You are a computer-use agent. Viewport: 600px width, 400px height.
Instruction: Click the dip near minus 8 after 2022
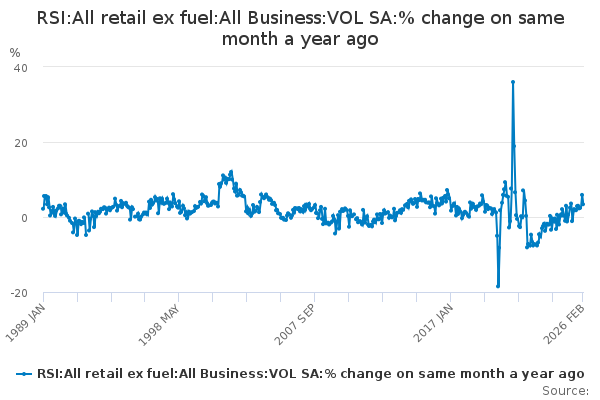click(x=527, y=247)
